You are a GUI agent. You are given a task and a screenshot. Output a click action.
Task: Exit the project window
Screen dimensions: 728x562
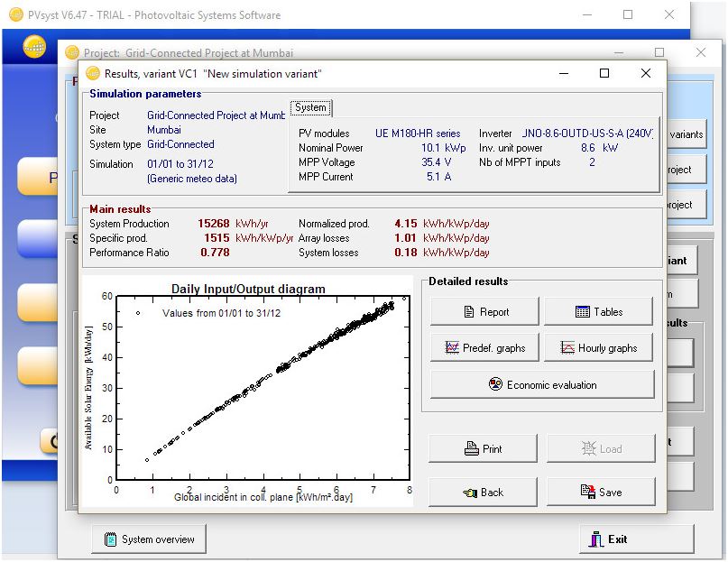click(x=636, y=539)
